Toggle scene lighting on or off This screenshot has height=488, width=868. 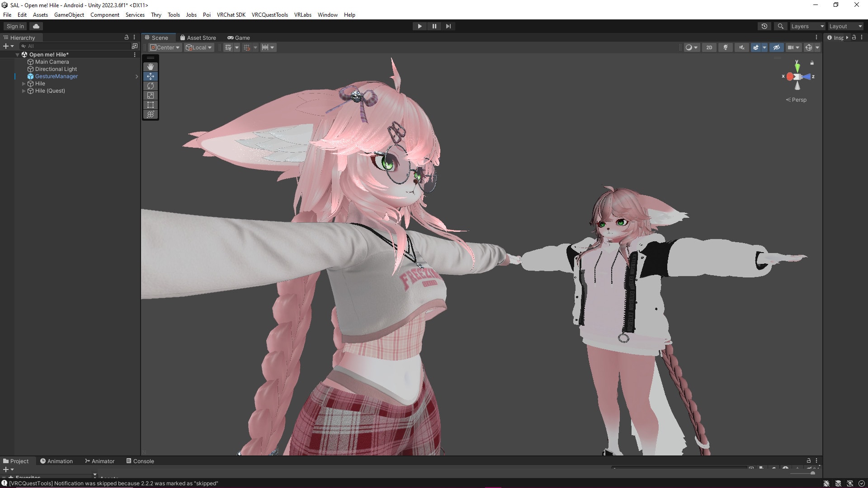point(726,47)
